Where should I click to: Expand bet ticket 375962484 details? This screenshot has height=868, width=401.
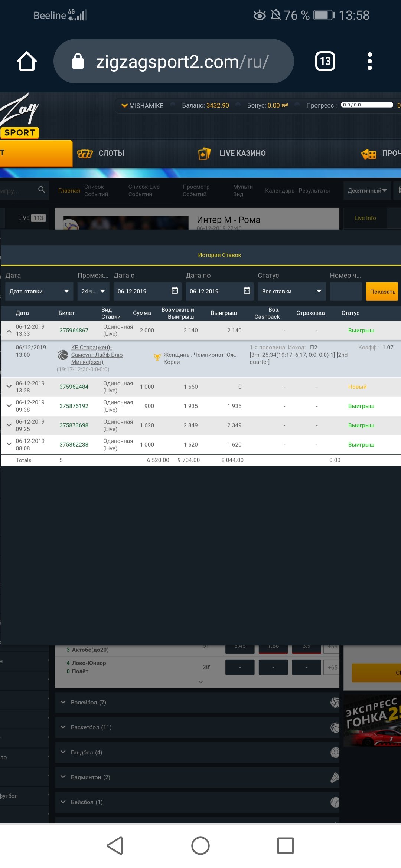[x=9, y=387]
